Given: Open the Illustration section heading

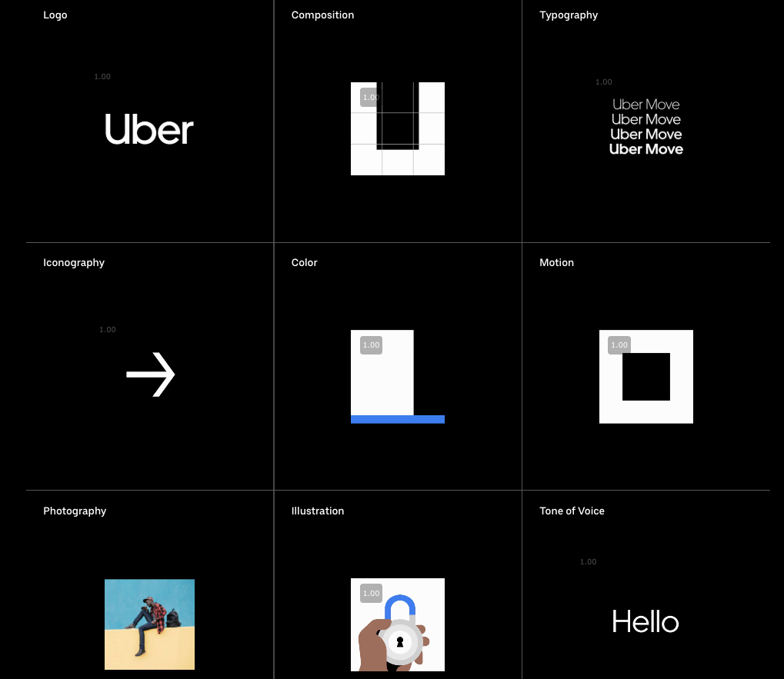Looking at the screenshot, I should click(x=318, y=511).
